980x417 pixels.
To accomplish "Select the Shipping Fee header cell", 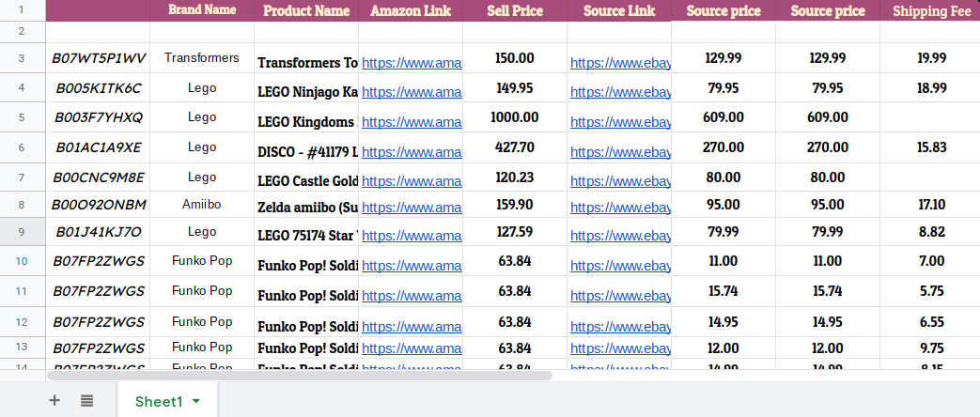I will coord(931,10).
